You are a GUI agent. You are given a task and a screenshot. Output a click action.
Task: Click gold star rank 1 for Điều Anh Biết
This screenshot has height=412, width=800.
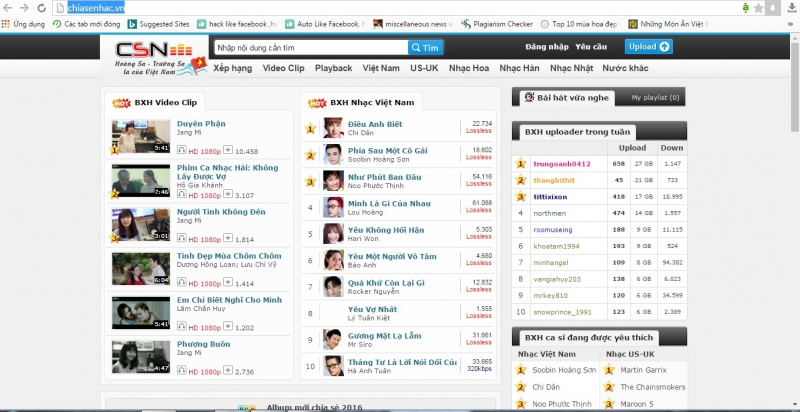pyautogui.click(x=310, y=128)
